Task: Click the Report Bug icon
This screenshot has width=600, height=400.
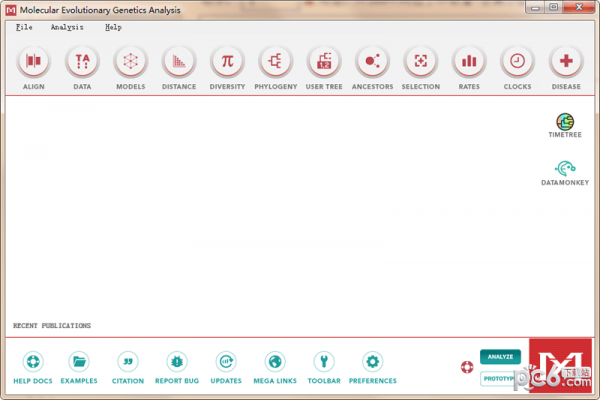Action: [177, 361]
